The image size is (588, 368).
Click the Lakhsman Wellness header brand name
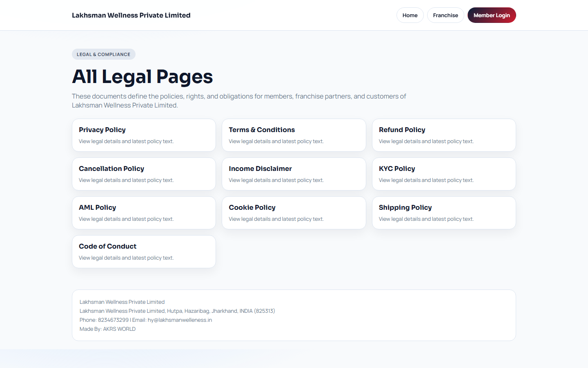point(131,15)
